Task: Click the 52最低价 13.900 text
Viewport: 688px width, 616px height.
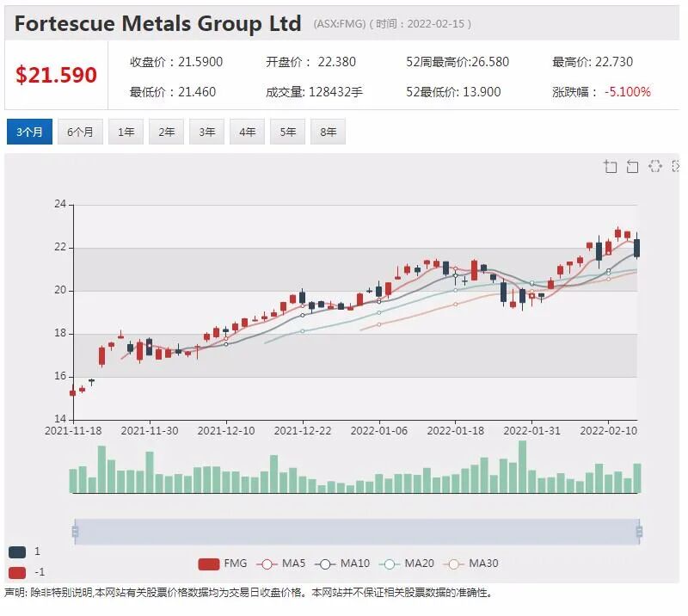Action: (453, 92)
